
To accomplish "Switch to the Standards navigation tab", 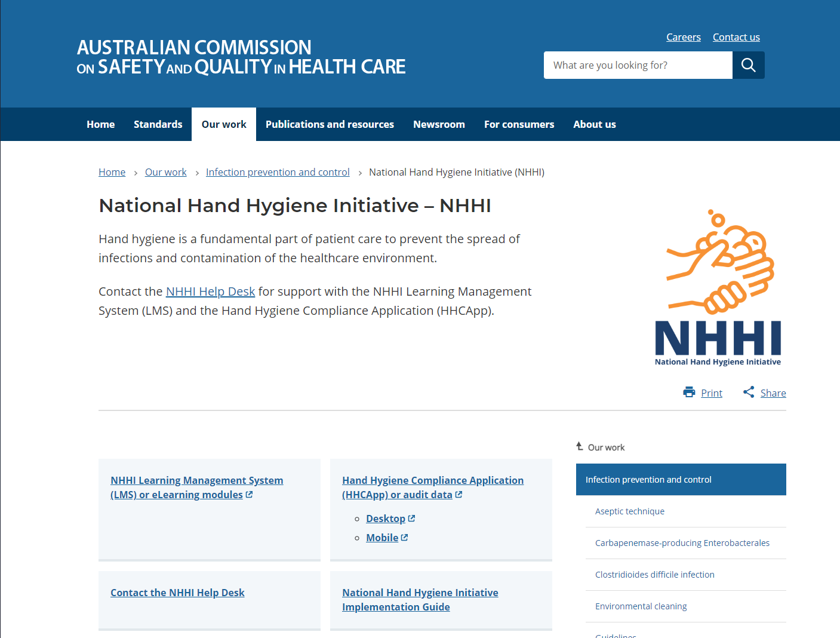I will 158,124.
